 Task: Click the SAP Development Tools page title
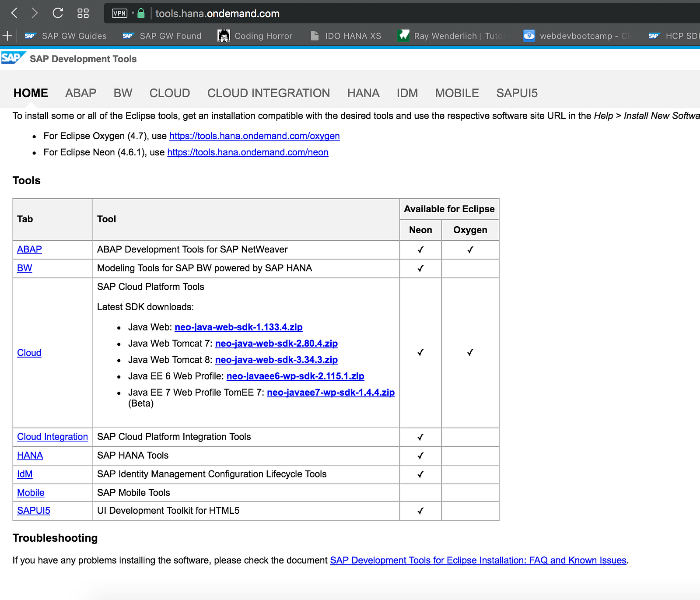(83, 59)
